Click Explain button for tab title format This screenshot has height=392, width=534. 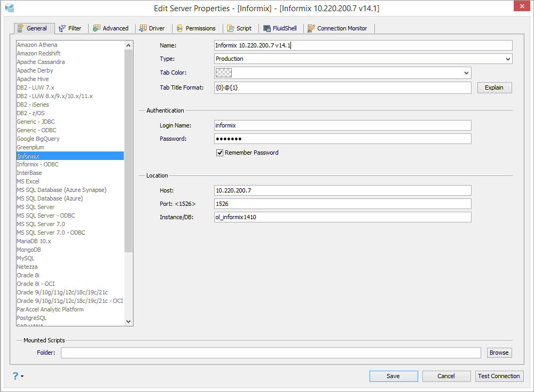[x=494, y=88]
